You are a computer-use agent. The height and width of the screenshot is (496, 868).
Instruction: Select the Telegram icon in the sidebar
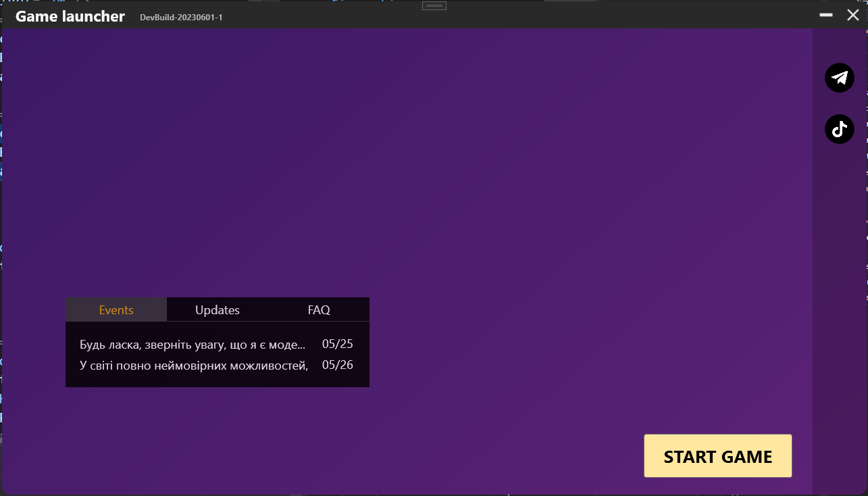839,77
